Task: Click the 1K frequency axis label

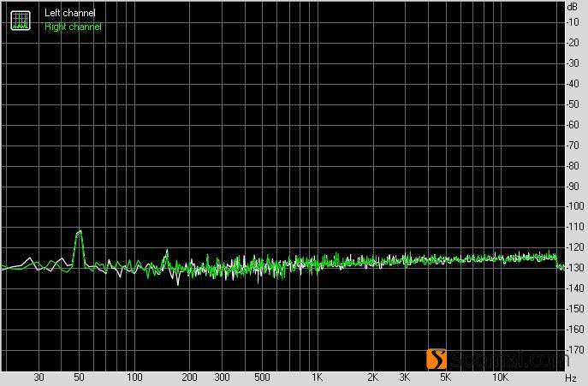Action: coord(317,377)
